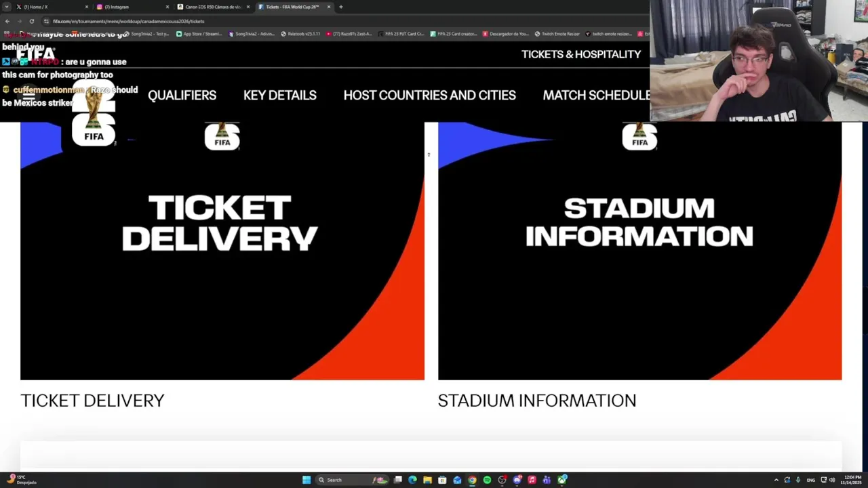Viewport: 868px width, 488px height.
Task: Open the Windows Start menu
Action: point(307,480)
